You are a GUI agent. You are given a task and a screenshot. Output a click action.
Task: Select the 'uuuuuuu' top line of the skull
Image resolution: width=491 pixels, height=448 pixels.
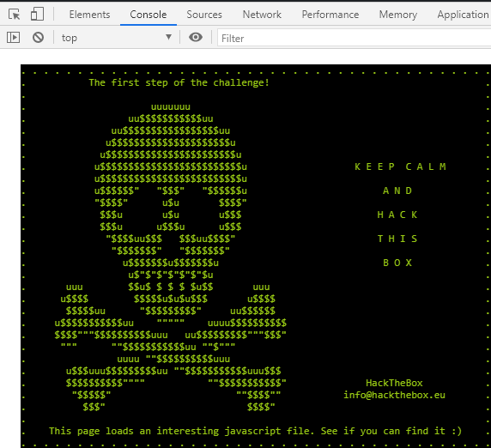point(171,107)
